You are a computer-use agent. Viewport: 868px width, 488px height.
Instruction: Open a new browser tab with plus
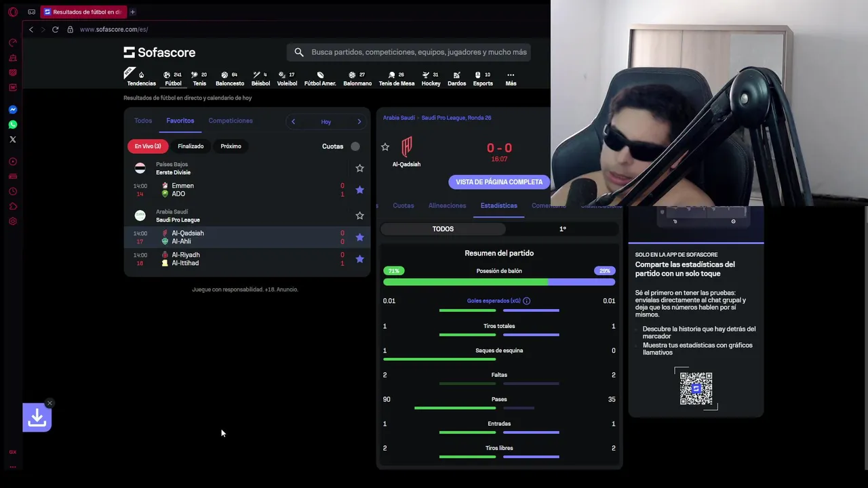tap(132, 12)
